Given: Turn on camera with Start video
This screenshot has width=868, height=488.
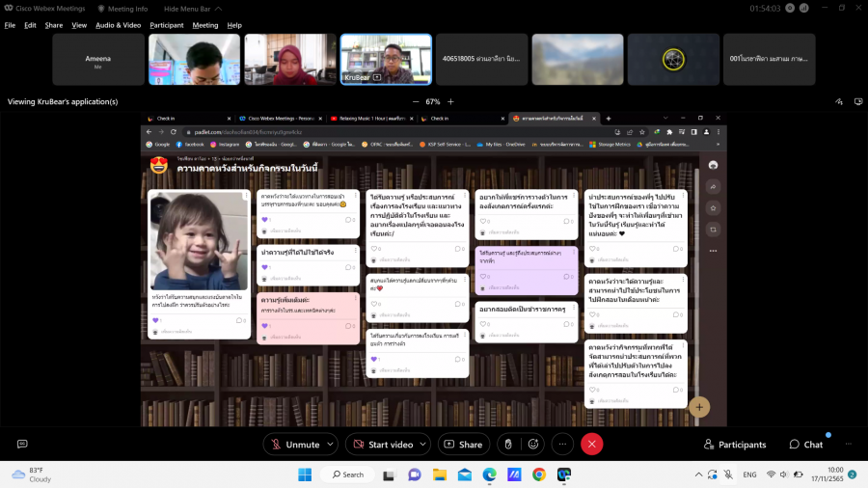Looking at the screenshot, I should pos(383,445).
